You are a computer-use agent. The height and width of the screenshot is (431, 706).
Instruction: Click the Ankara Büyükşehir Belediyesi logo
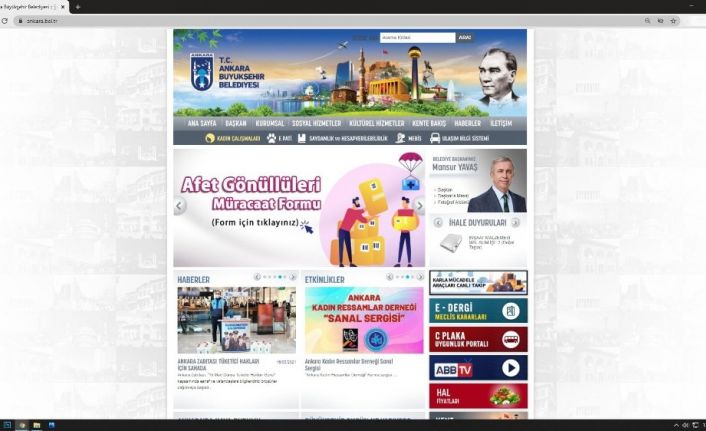(202, 73)
